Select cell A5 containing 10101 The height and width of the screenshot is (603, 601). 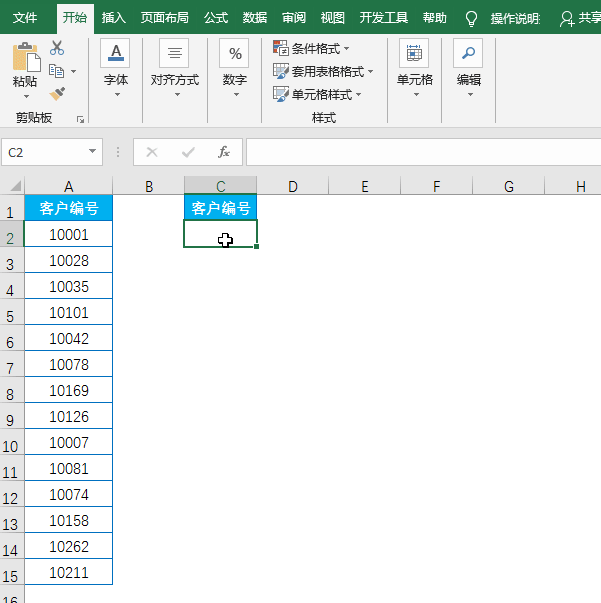(69, 313)
